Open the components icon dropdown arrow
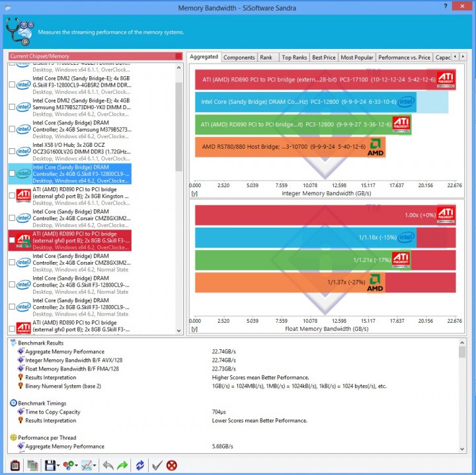Image resolution: width=476 pixels, height=475 pixels. pos(76,466)
